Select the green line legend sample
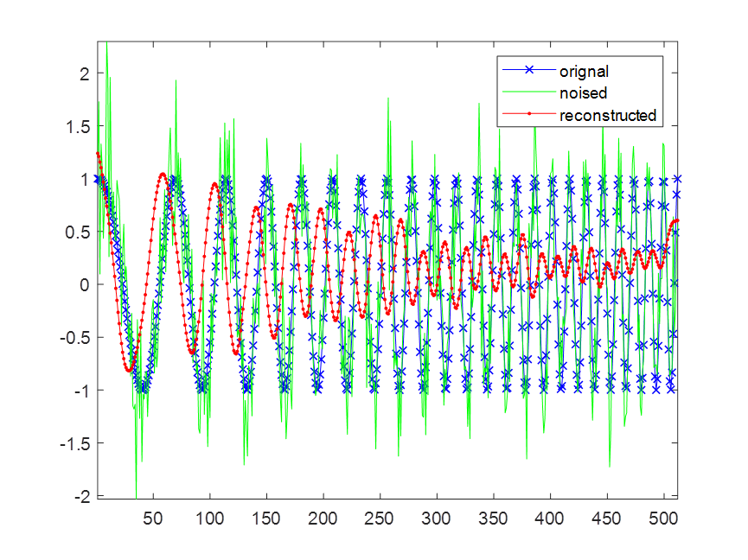This screenshot has width=748, height=560. [x=528, y=92]
